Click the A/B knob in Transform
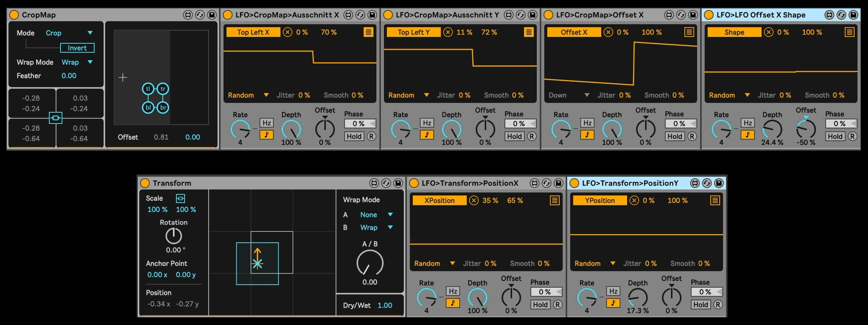The height and width of the screenshot is (325, 868). click(370, 263)
